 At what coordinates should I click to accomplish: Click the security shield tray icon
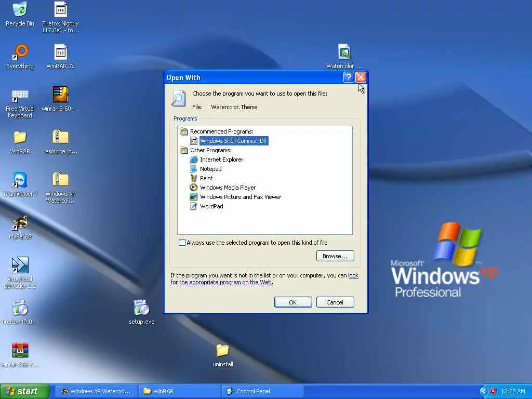pyautogui.click(x=494, y=391)
